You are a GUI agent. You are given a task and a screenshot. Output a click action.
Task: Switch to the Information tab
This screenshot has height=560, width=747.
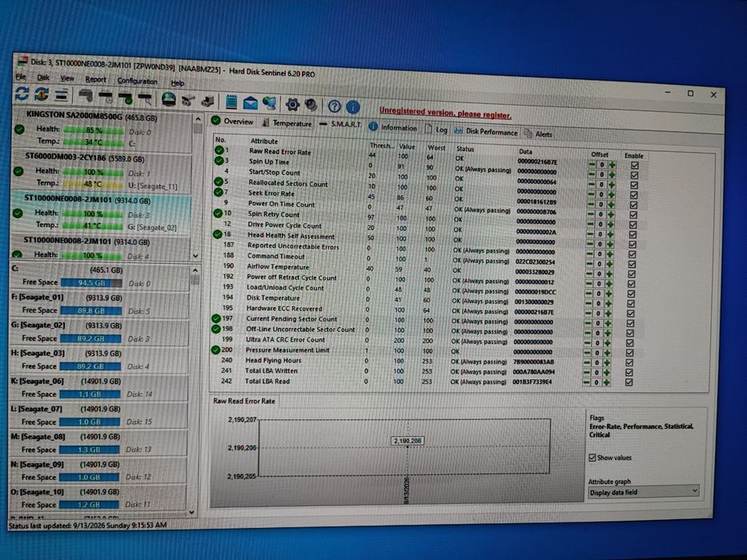point(392,127)
